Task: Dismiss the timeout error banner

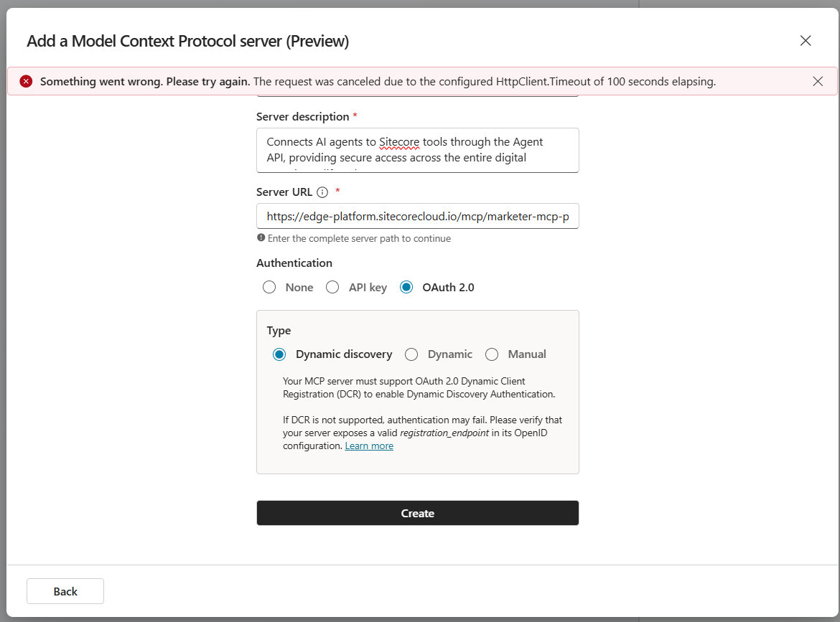Action: coord(818,81)
